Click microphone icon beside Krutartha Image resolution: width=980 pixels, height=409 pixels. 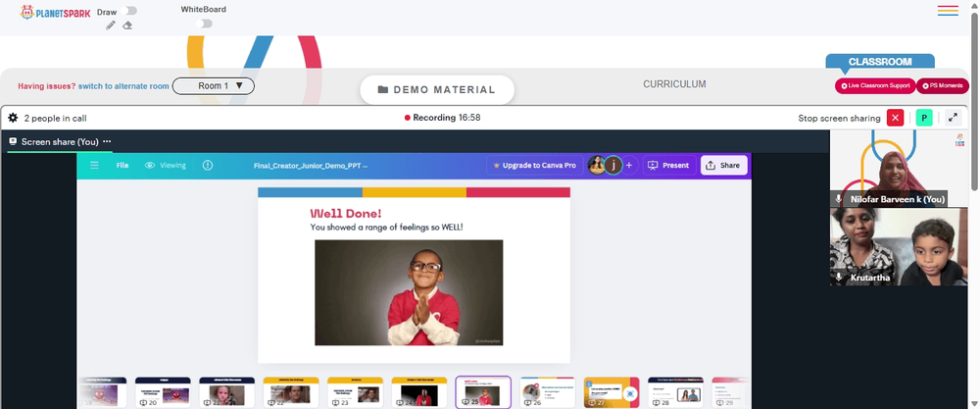coord(839,277)
